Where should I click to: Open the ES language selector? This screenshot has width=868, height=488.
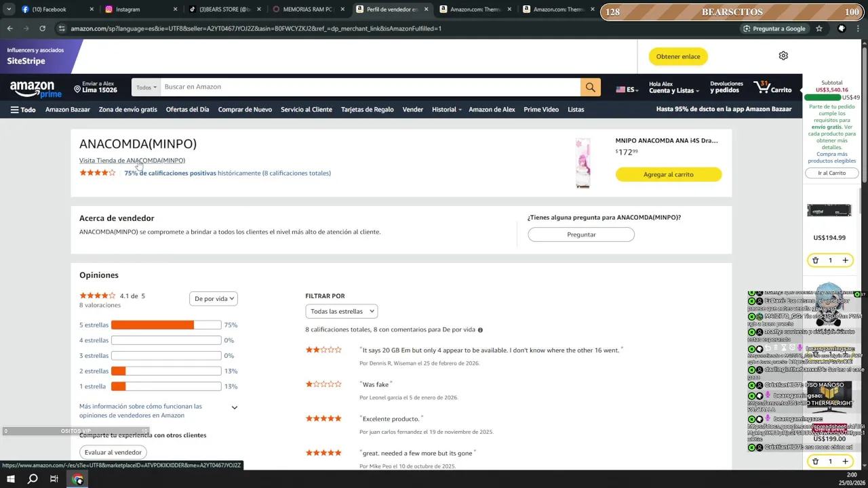point(627,89)
